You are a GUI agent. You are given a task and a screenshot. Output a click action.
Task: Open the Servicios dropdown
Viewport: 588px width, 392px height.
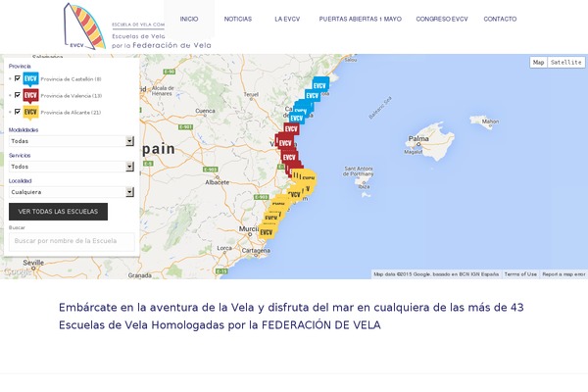[x=72, y=167]
